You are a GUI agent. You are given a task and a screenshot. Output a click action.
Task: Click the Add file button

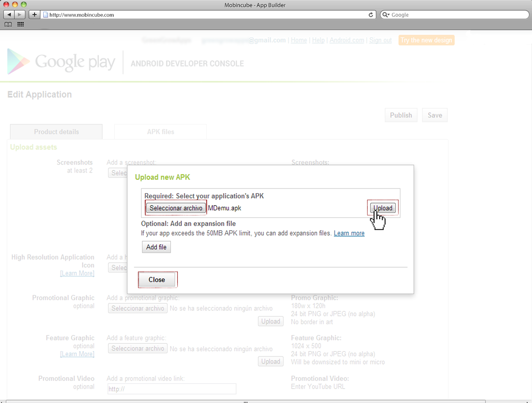(156, 247)
